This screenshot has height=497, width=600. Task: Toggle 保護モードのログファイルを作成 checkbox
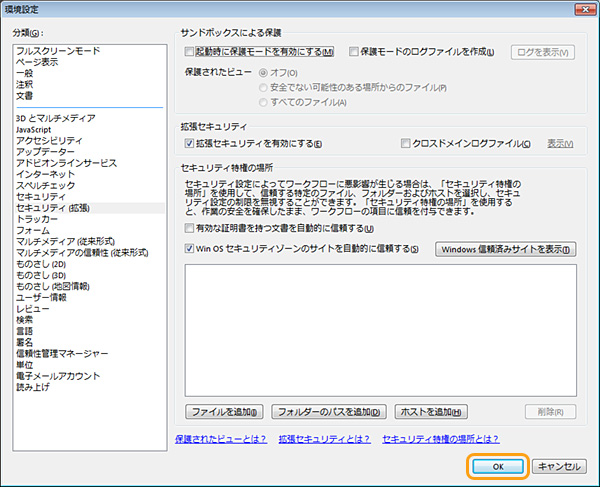coord(354,51)
